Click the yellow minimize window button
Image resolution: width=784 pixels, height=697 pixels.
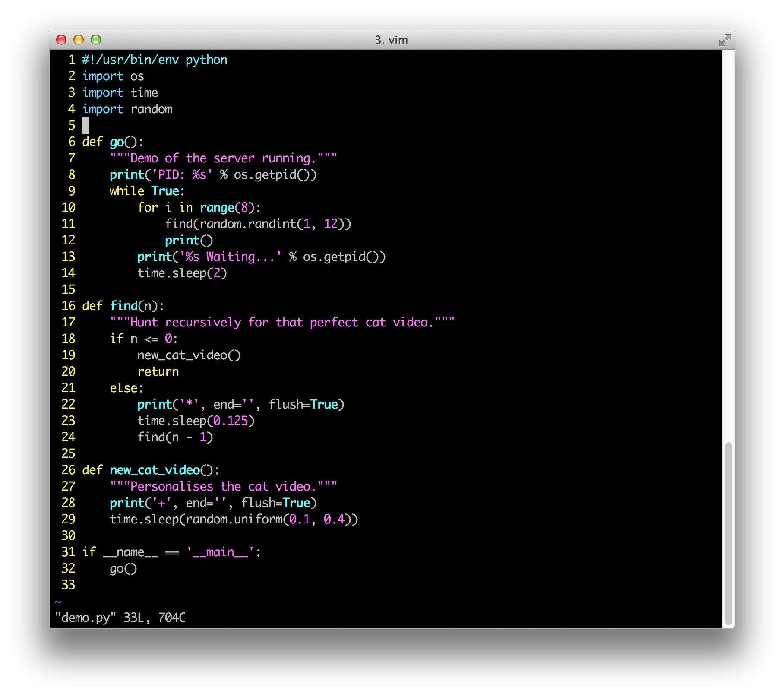click(x=79, y=40)
